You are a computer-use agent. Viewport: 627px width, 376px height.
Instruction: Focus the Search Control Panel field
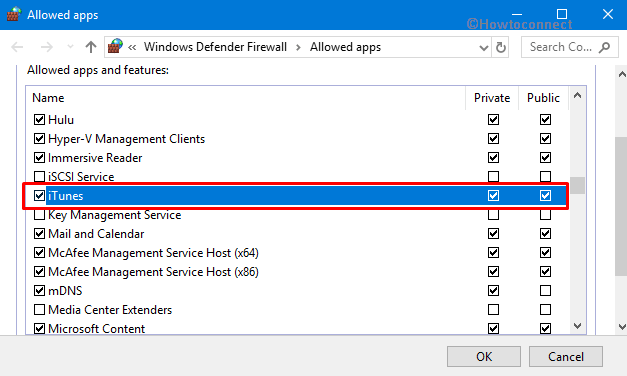pyautogui.click(x=569, y=47)
